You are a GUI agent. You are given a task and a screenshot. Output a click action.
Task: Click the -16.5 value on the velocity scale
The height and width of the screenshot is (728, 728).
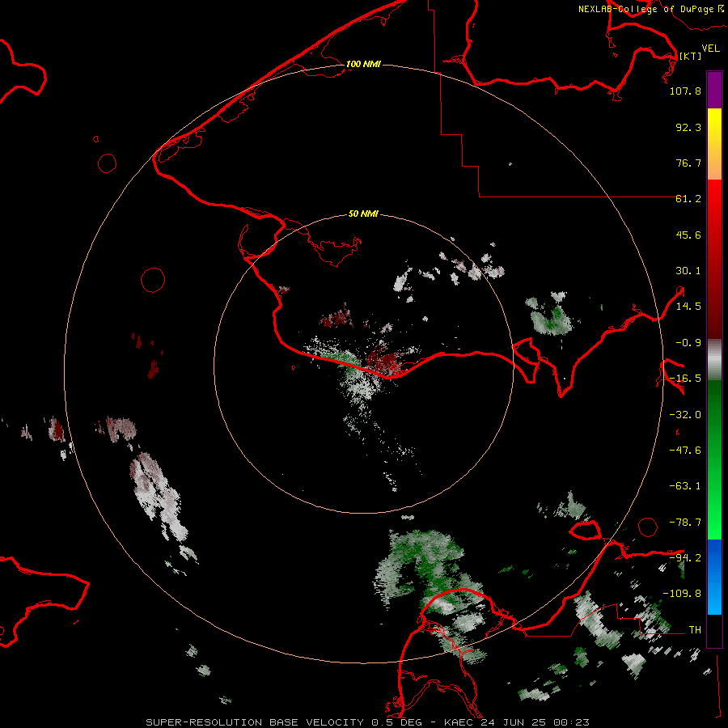[x=685, y=379]
